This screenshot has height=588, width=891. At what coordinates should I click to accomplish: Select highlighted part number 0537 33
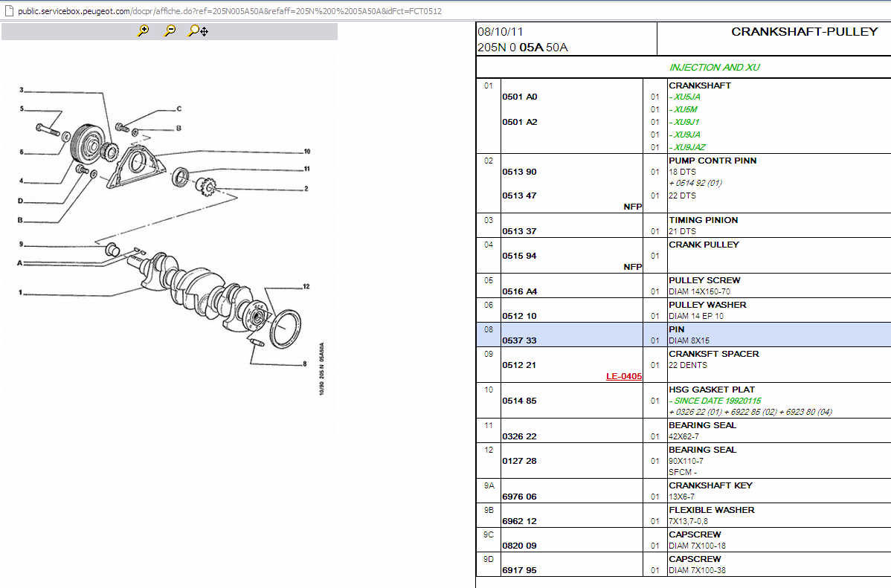coord(519,340)
